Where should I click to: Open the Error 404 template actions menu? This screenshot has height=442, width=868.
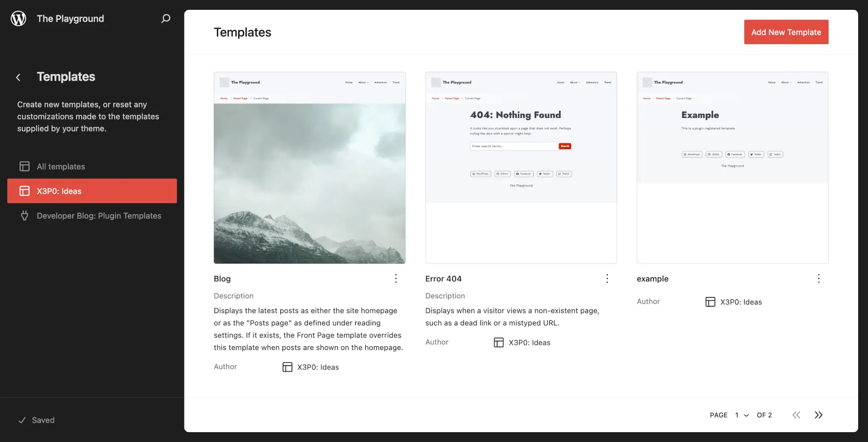(x=607, y=278)
